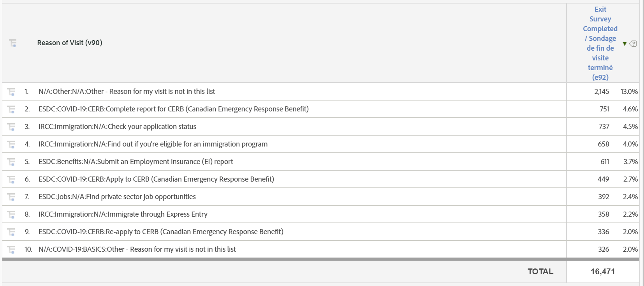
Task: Click the green sort arrow on the Exit Survey column
Action: coord(625,44)
